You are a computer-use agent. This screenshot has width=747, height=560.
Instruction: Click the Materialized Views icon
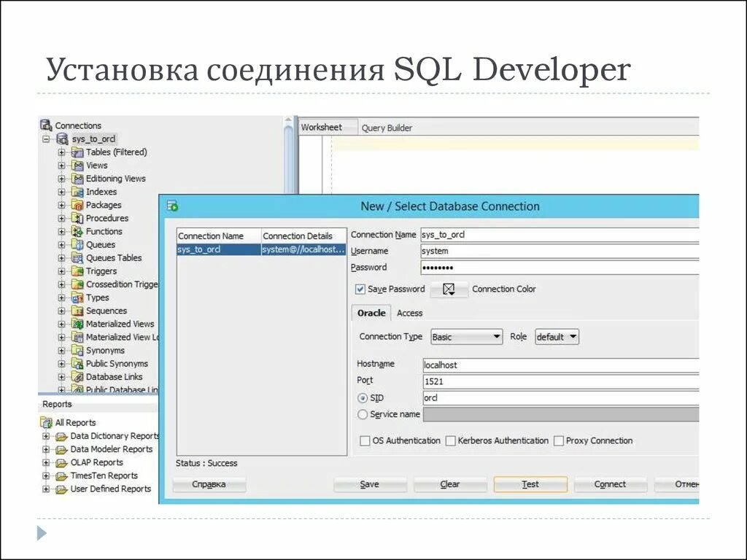[x=77, y=324]
